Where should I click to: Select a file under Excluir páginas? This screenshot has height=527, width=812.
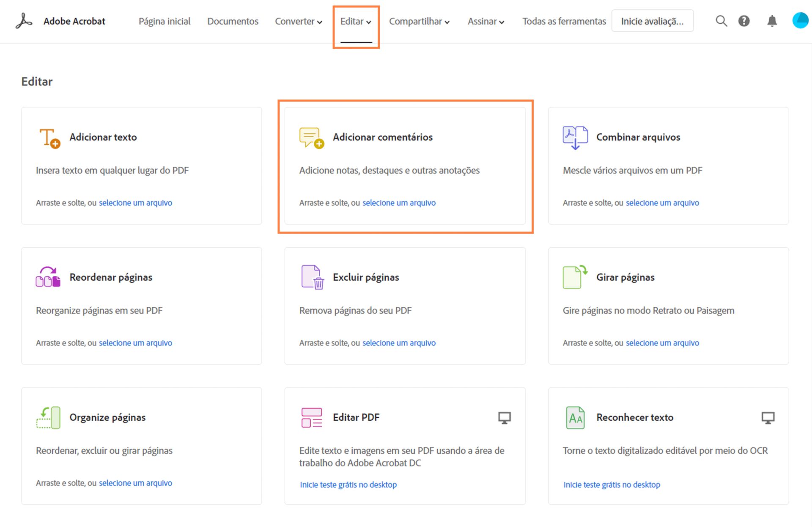click(x=399, y=343)
